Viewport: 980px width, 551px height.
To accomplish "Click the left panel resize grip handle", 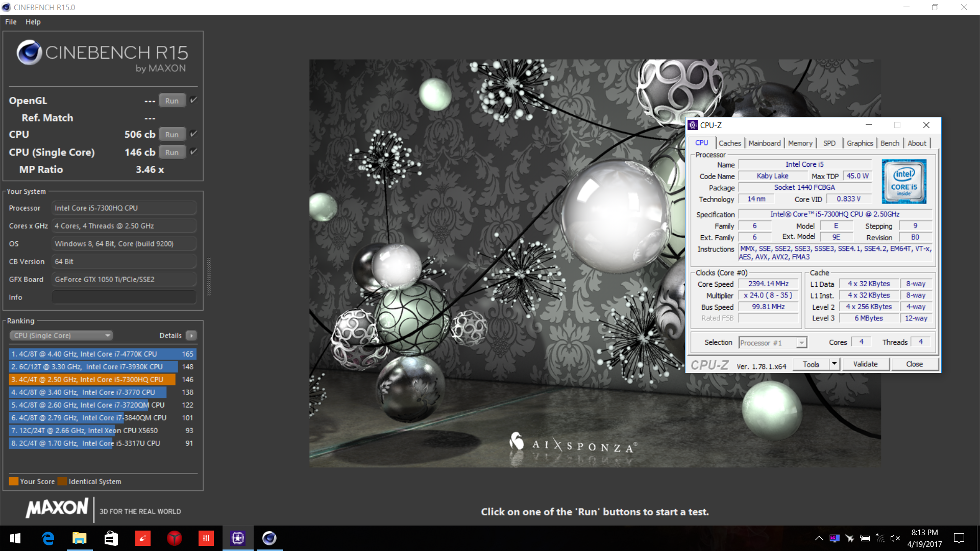I will coord(208,277).
